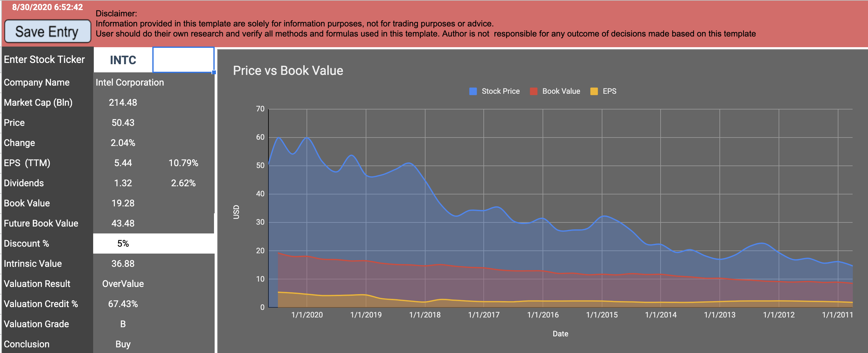Select the Discount % value 5% cell
This screenshot has height=353, width=868.
click(123, 243)
